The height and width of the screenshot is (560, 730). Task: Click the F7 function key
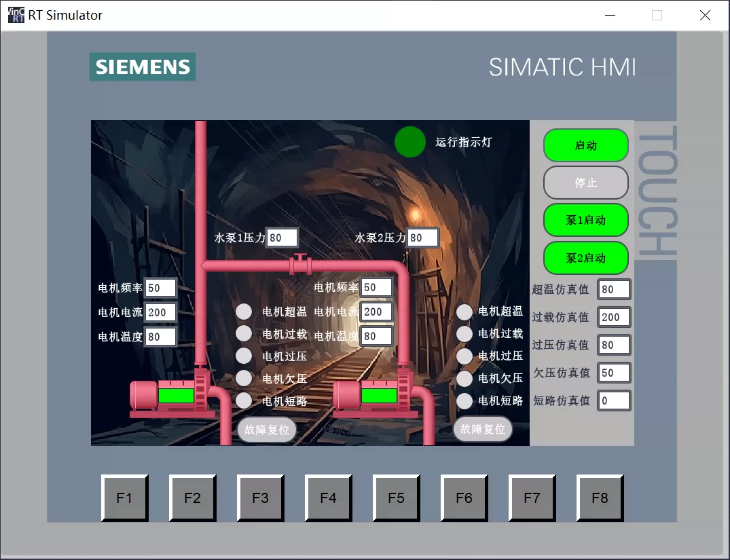click(532, 498)
